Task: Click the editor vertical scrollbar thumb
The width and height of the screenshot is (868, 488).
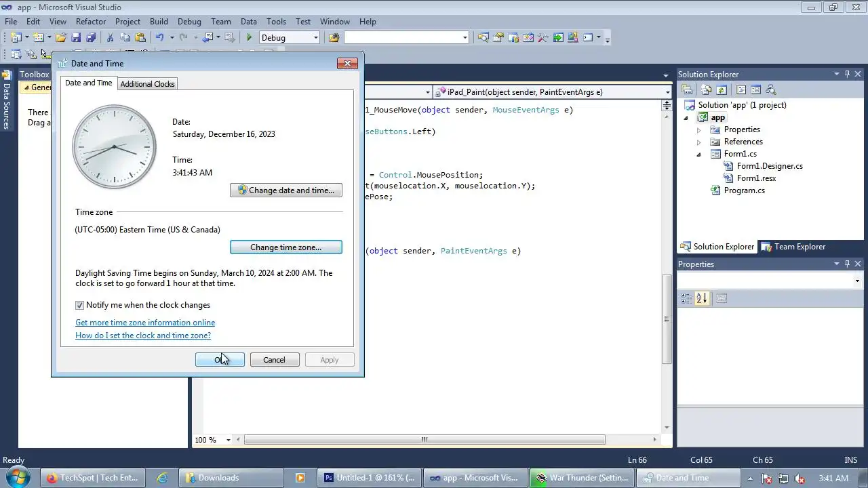Action: [x=666, y=319]
